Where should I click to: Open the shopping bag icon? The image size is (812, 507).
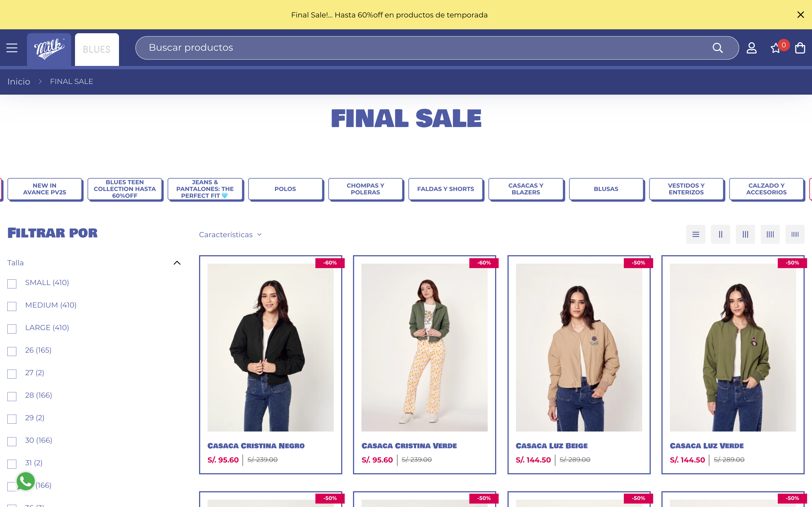pyautogui.click(x=800, y=48)
